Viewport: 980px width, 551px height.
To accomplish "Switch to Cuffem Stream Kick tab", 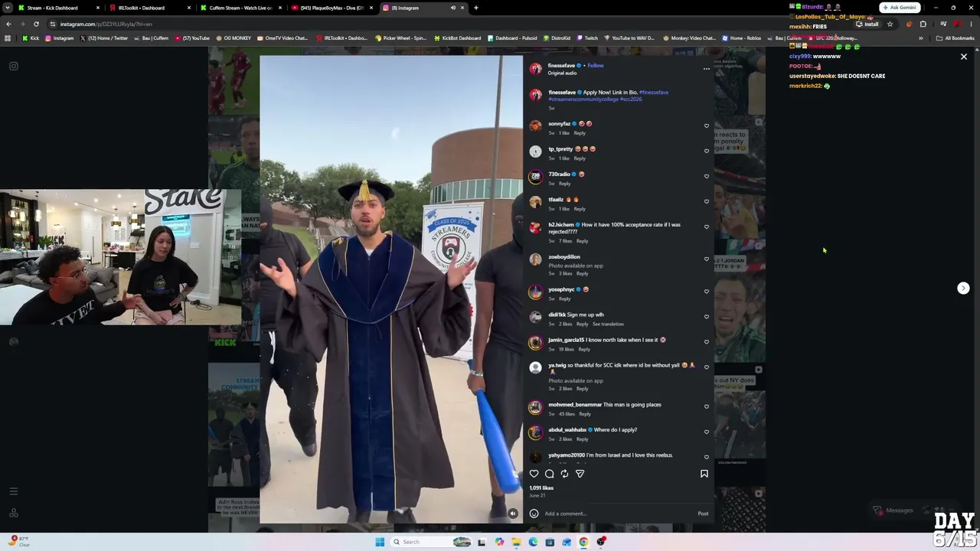I will tap(241, 8).
